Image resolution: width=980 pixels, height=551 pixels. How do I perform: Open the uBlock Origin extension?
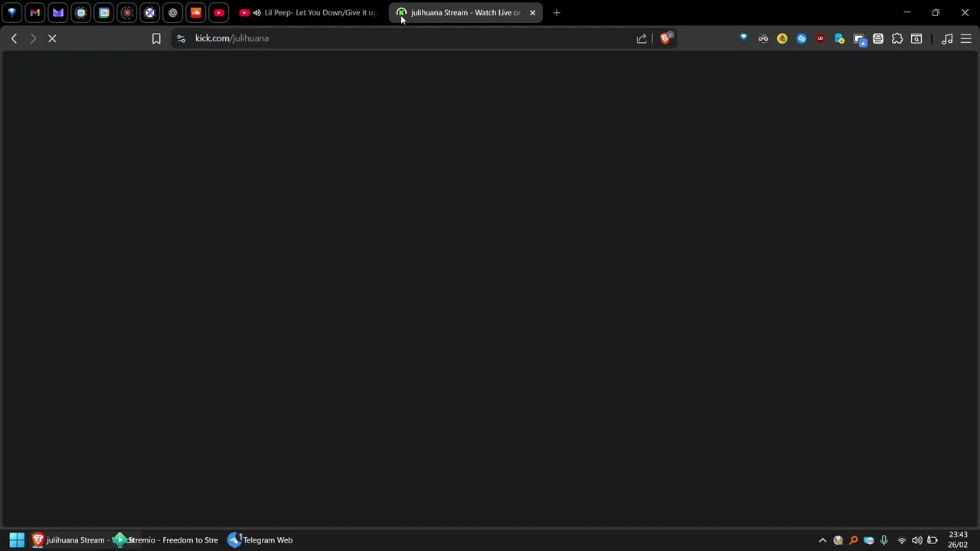tap(821, 38)
